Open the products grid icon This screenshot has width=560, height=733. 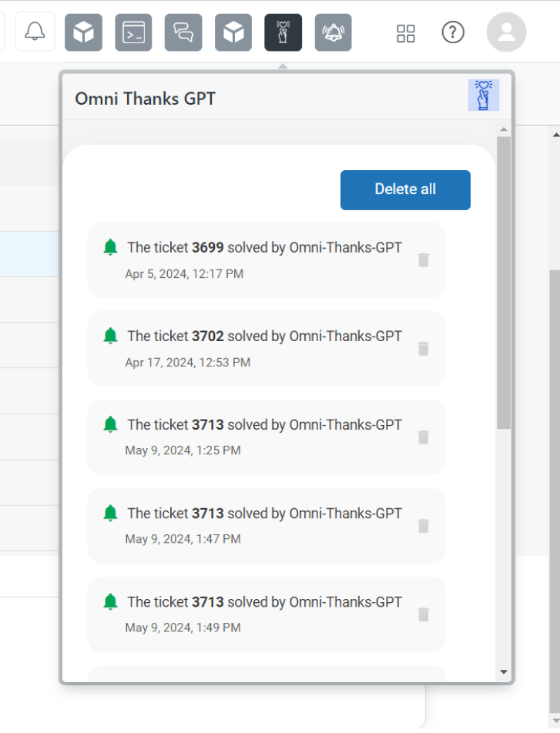coord(406,33)
